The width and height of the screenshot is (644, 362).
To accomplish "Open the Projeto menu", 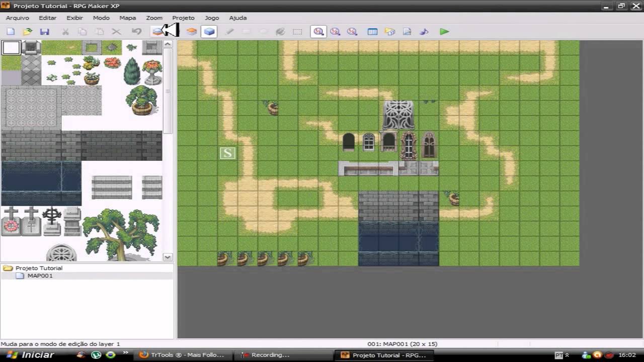I will click(x=183, y=18).
